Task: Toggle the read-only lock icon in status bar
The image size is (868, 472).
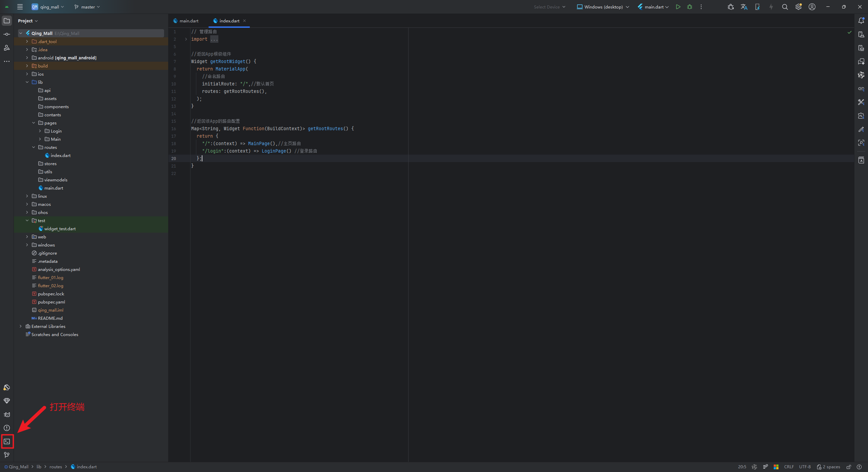Action: click(x=849, y=467)
